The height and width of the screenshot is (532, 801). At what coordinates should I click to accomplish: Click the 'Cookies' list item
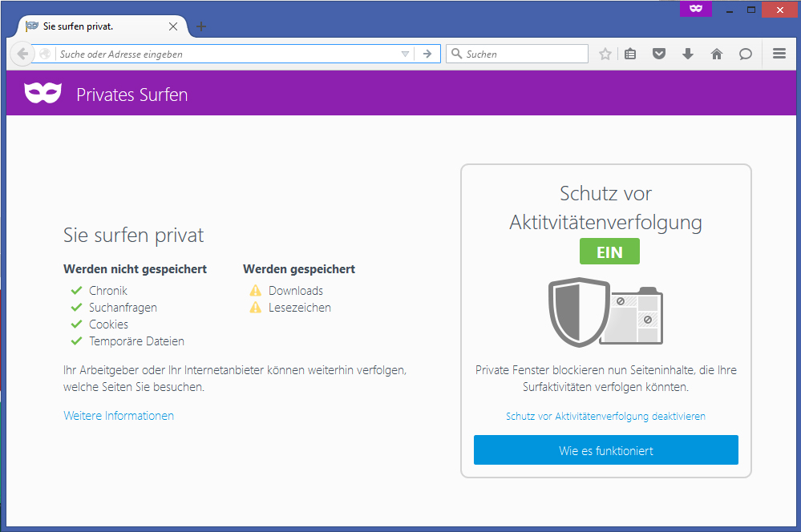click(99, 324)
